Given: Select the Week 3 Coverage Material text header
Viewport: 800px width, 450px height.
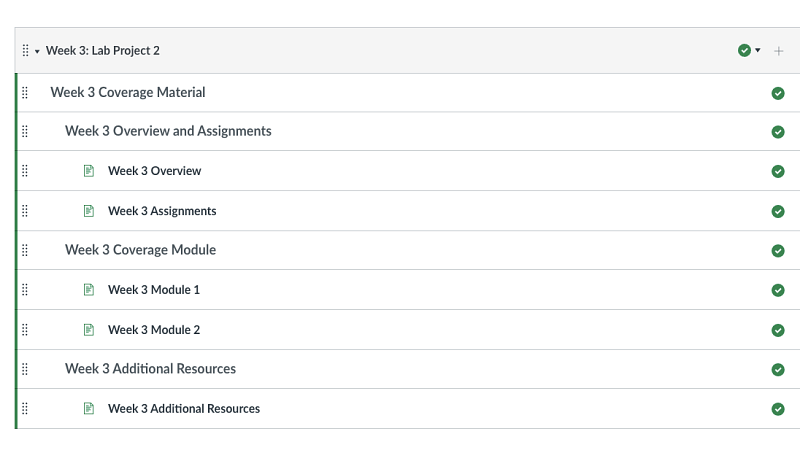Looking at the screenshot, I should [x=128, y=92].
